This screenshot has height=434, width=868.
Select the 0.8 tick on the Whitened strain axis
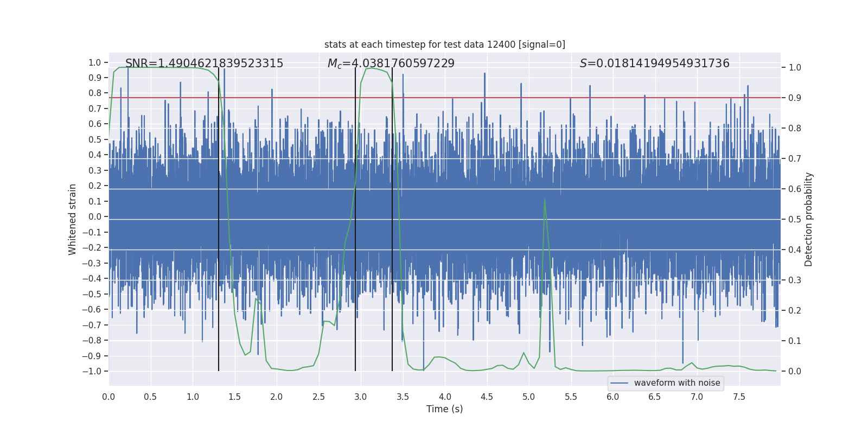(95, 93)
